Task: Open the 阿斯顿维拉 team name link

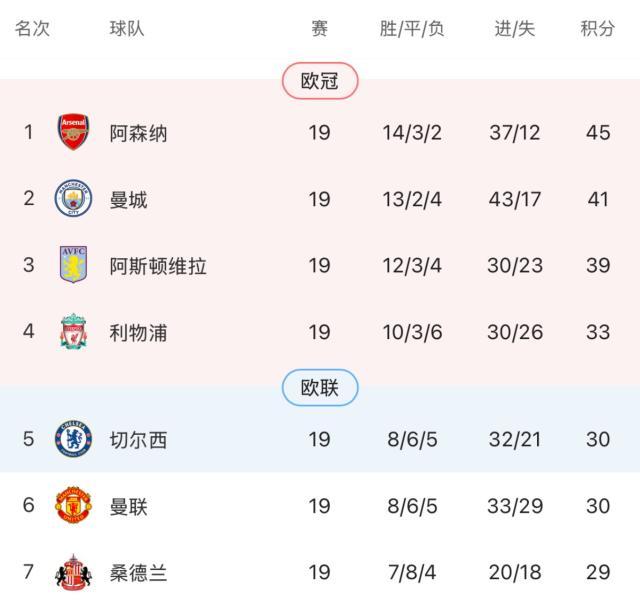Action: [x=158, y=266]
